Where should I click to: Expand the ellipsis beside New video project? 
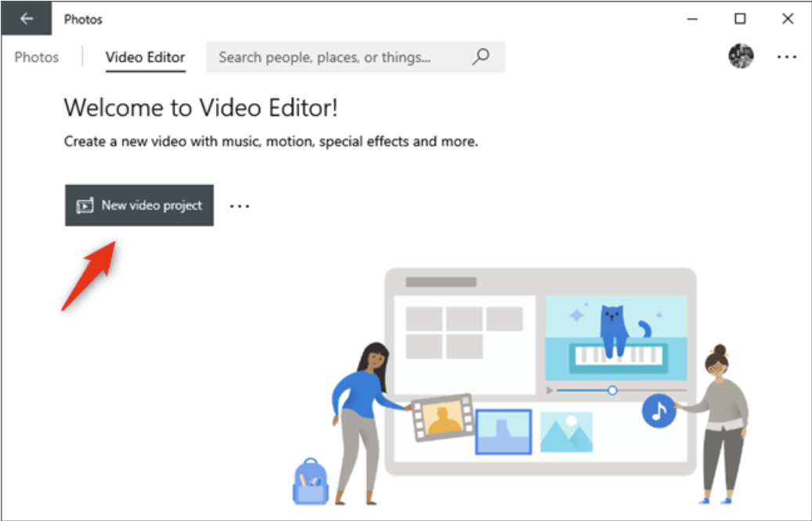pos(240,206)
